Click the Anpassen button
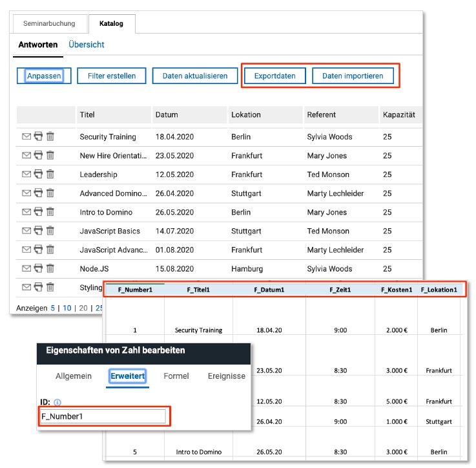 (x=44, y=76)
